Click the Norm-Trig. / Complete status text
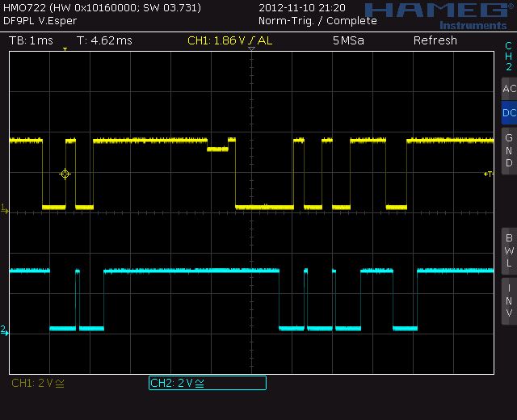Image resolution: width=517 pixels, height=420 pixels. [317, 21]
